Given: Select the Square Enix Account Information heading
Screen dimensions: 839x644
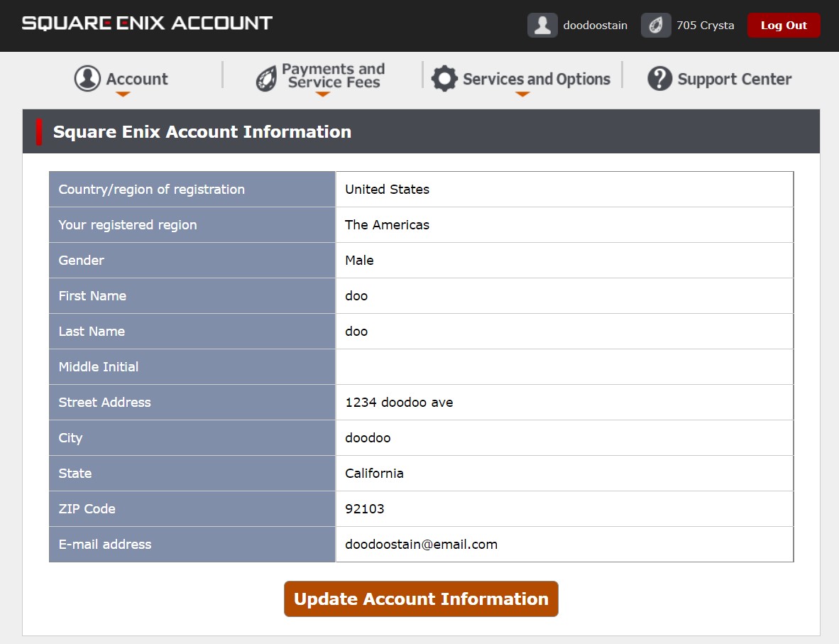Looking at the screenshot, I should coord(202,131).
